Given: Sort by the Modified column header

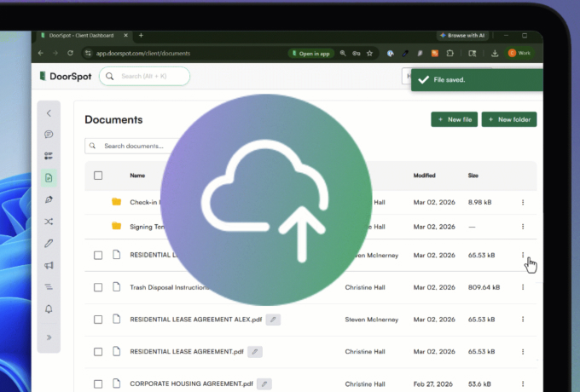Looking at the screenshot, I should [425, 176].
